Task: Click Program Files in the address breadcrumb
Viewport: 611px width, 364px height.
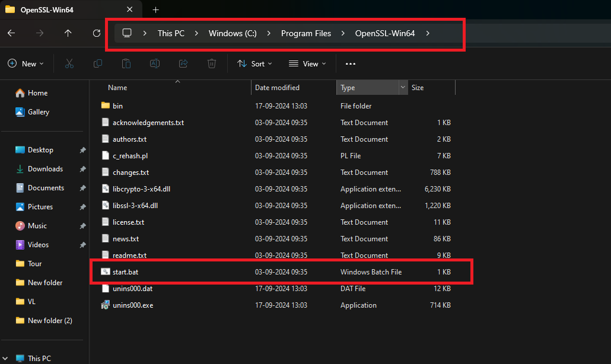Action: tap(305, 33)
